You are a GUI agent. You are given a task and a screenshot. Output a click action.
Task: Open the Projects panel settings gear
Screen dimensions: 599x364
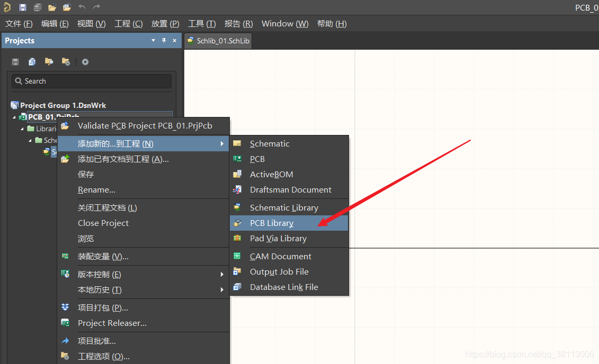(x=85, y=62)
